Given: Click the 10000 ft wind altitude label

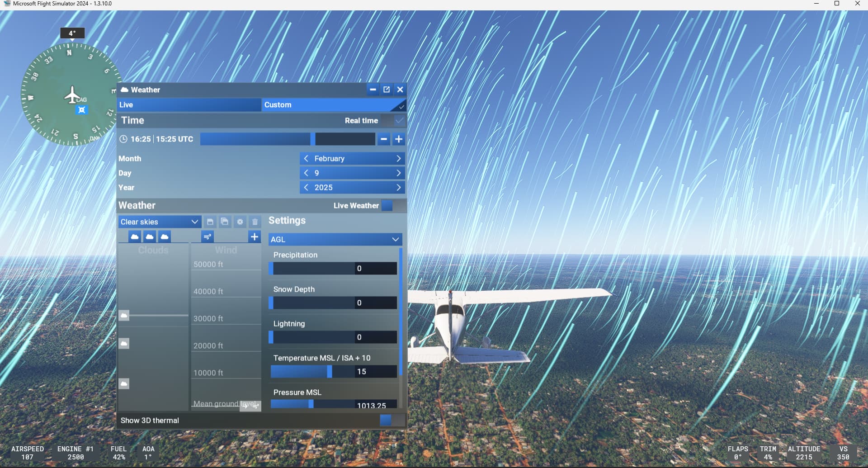Looking at the screenshot, I should click(x=208, y=373).
